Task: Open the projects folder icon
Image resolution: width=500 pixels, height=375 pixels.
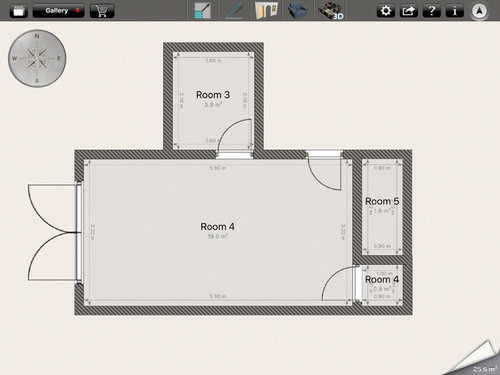Action: 19,11
